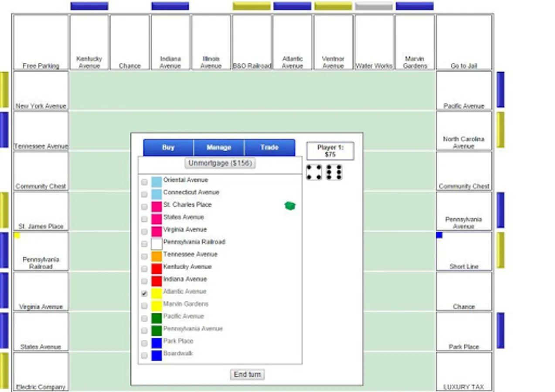
Task: Click the Player 1 money display box
Action: pos(330,151)
